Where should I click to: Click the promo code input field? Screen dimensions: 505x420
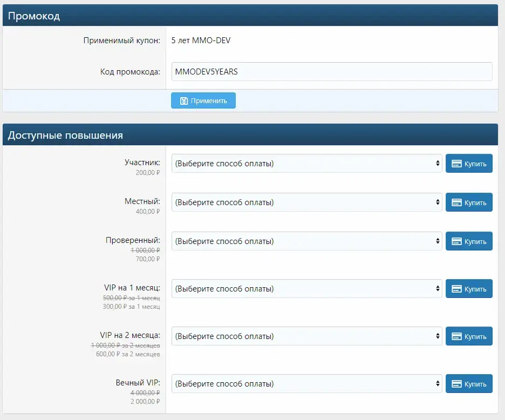pos(332,72)
